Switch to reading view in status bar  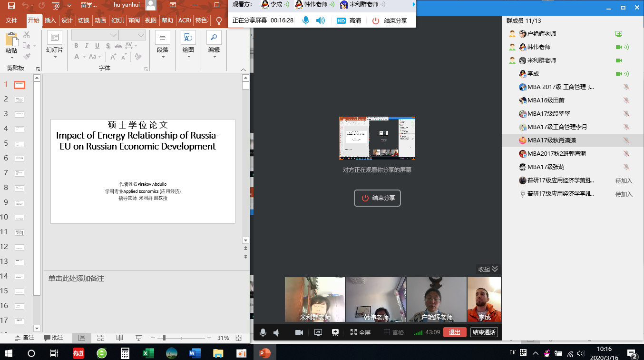[x=119, y=338]
